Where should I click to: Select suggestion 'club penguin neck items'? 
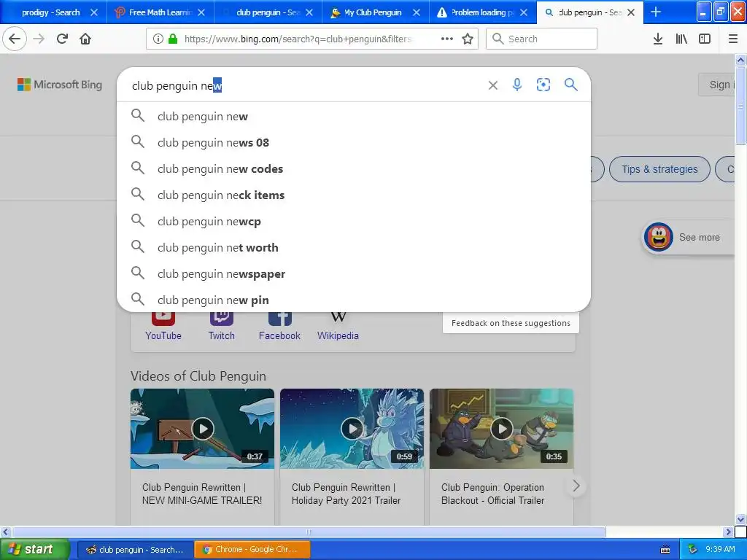[x=354, y=195]
